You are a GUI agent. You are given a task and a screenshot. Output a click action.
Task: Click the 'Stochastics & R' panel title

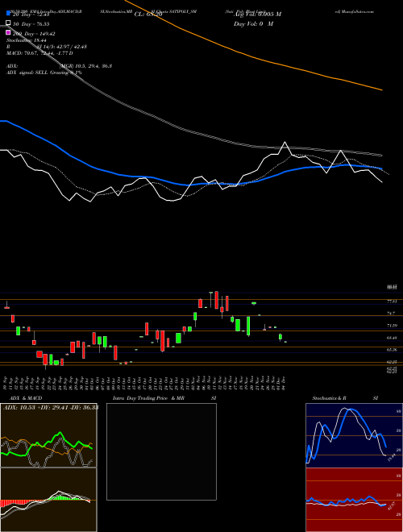(330, 398)
